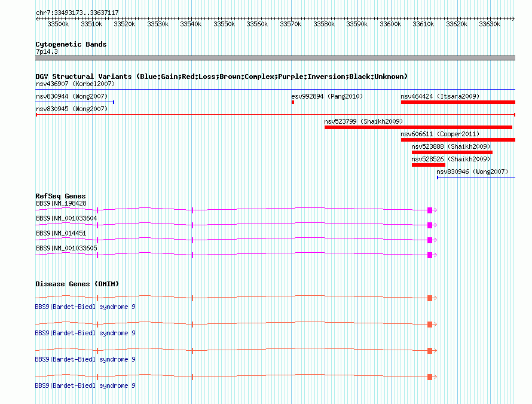Click the 33570k ruler position
532x404 pixels.
coord(291,24)
